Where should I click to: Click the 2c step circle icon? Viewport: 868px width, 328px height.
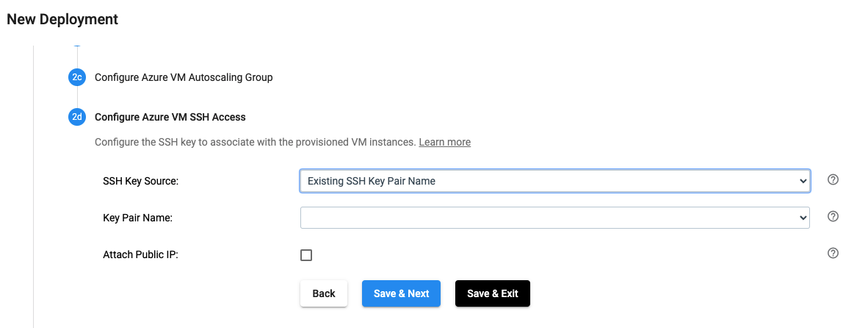[x=77, y=77]
